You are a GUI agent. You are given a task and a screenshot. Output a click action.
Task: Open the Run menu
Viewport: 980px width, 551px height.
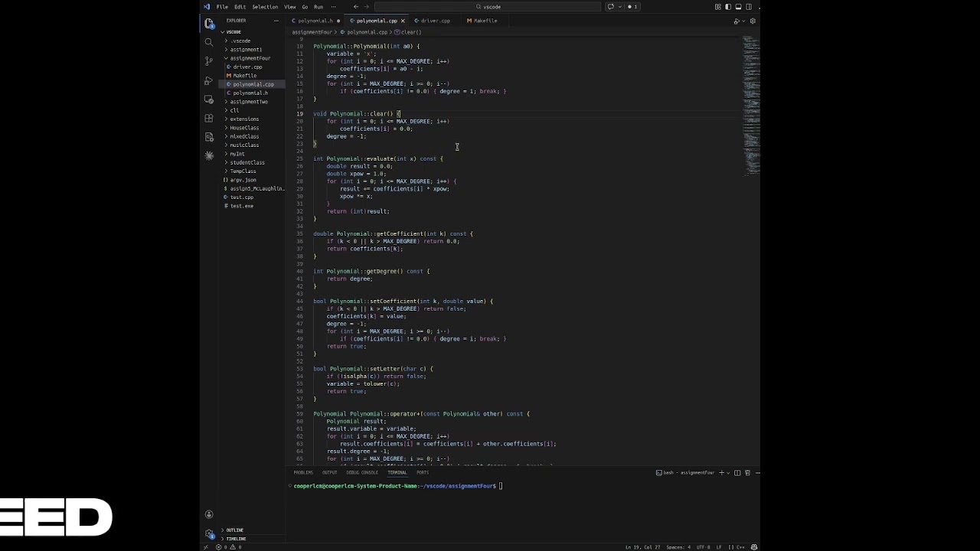tap(318, 7)
